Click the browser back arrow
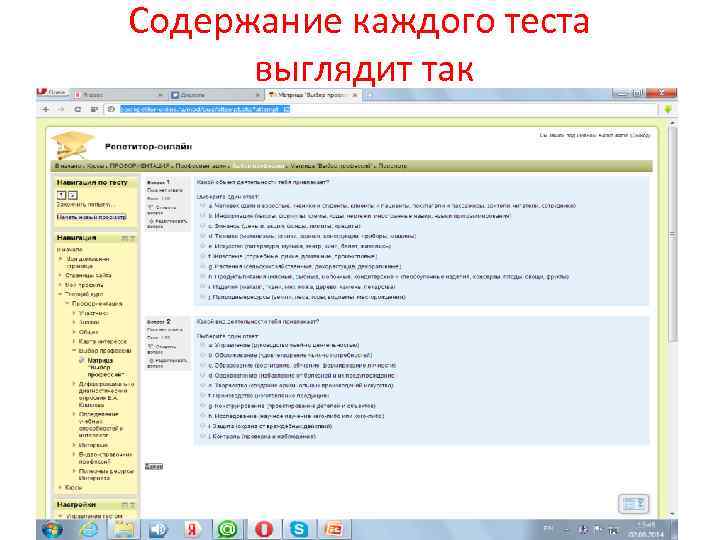This screenshot has width=720, height=540. tap(45, 109)
